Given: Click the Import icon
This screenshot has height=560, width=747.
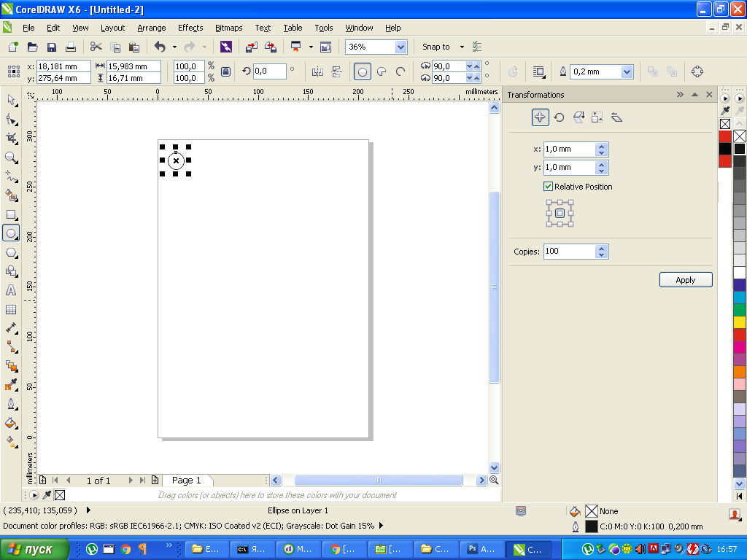Looking at the screenshot, I should [x=251, y=47].
